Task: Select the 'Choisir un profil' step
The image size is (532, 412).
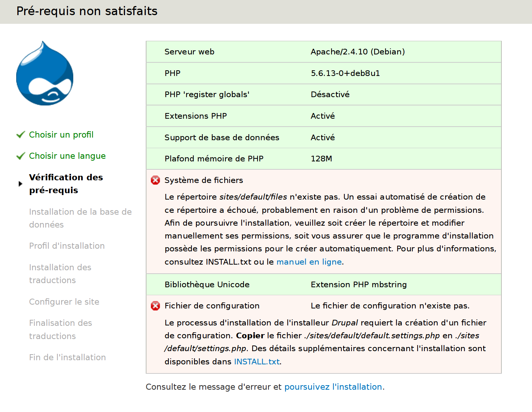Action: [61, 135]
